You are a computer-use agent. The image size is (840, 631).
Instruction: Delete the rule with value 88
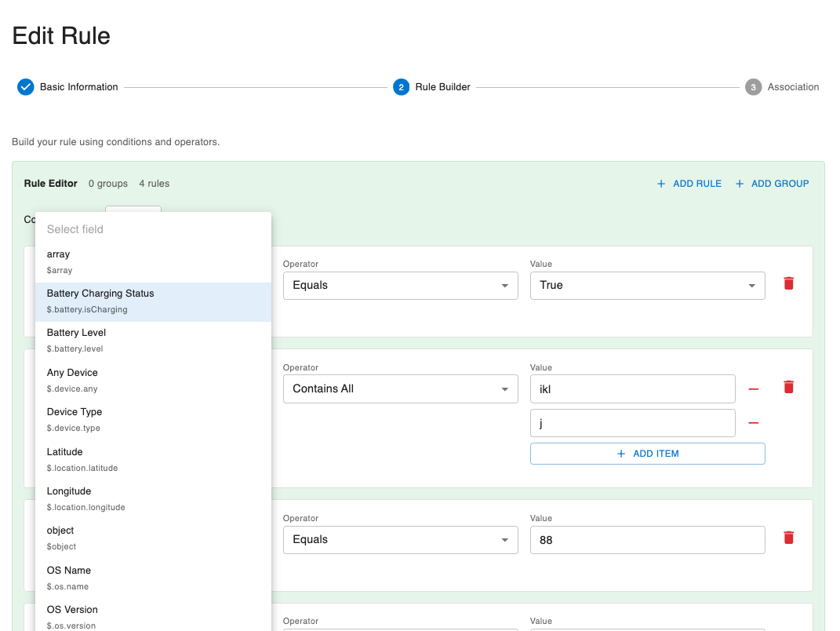point(788,539)
